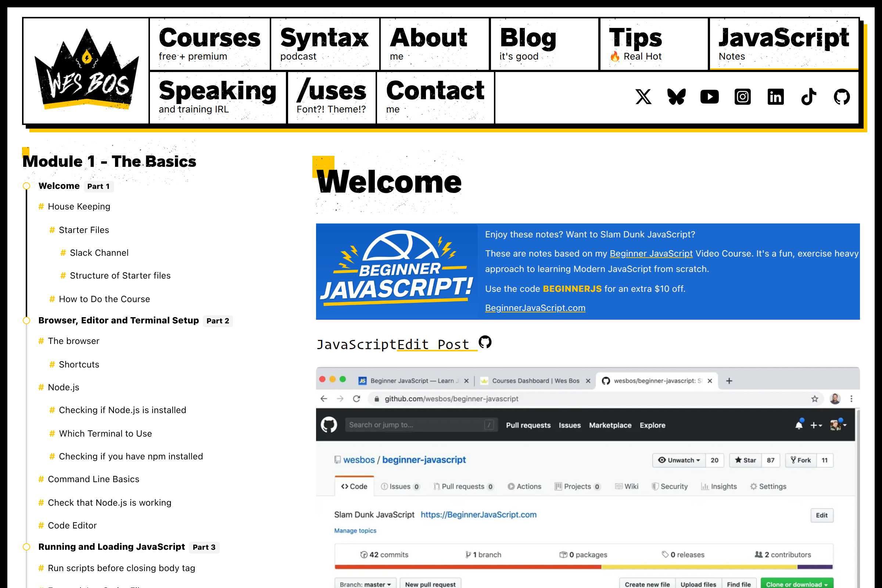The width and height of the screenshot is (882, 588).
Task: Follow the BeginnerJavaScript.com link
Action: coord(535,308)
